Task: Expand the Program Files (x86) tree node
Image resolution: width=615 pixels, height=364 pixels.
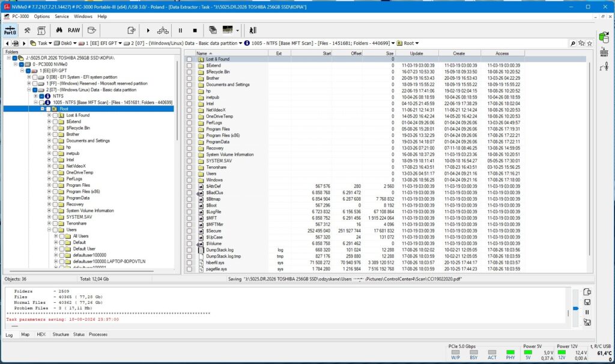Action: [49, 192]
